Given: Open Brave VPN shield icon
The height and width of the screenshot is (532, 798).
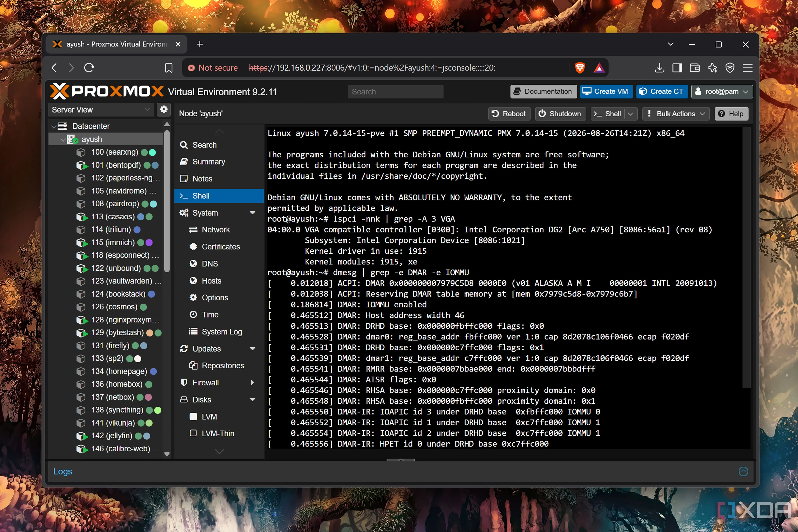Looking at the screenshot, I should point(730,68).
